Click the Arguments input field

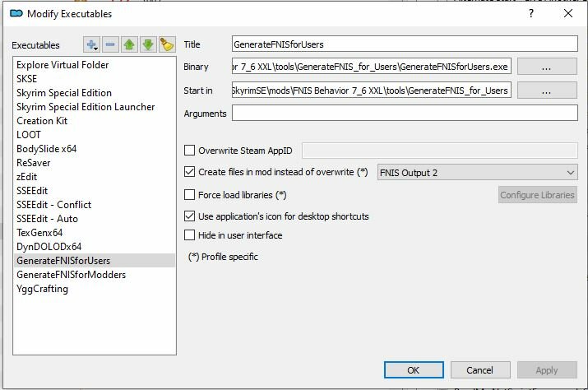tap(405, 113)
